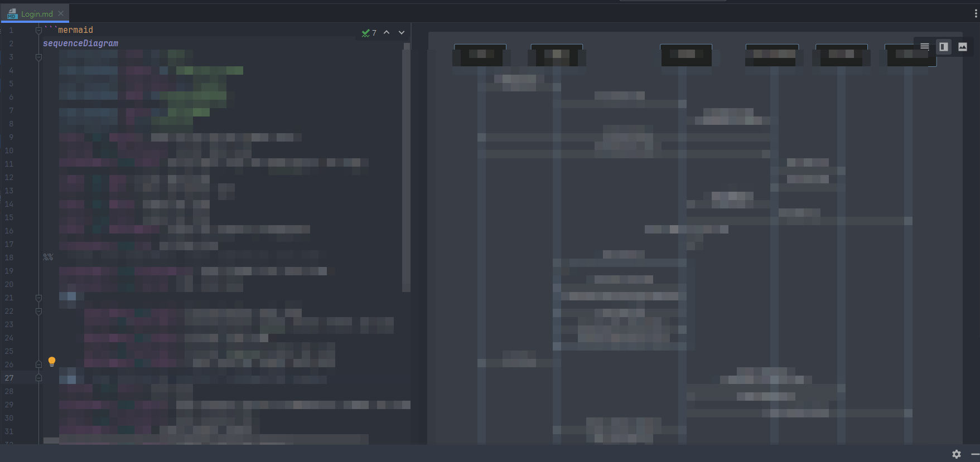Screen dimensions: 980x462
Task: Click line number 27 in the gutter
Action: [9, 378]
